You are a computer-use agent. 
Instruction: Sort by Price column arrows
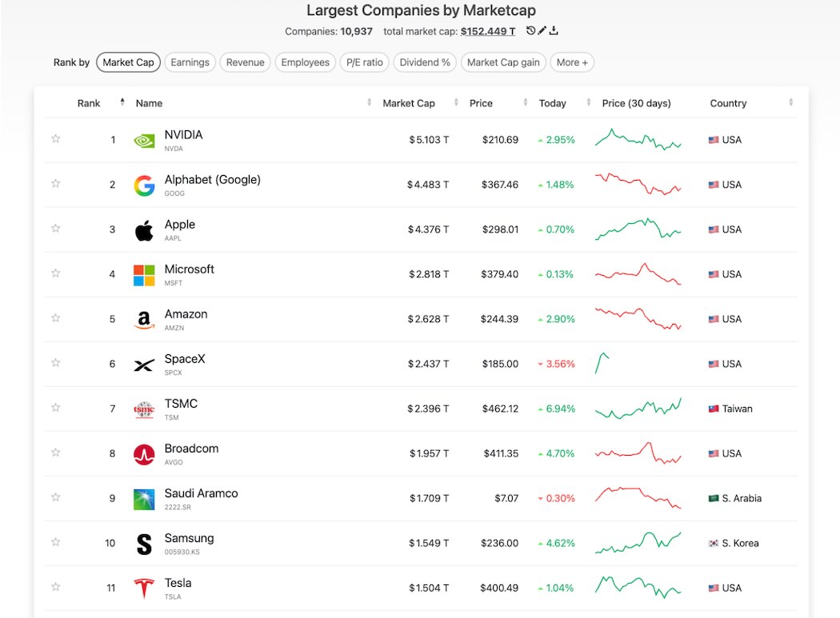coord(525,102)
